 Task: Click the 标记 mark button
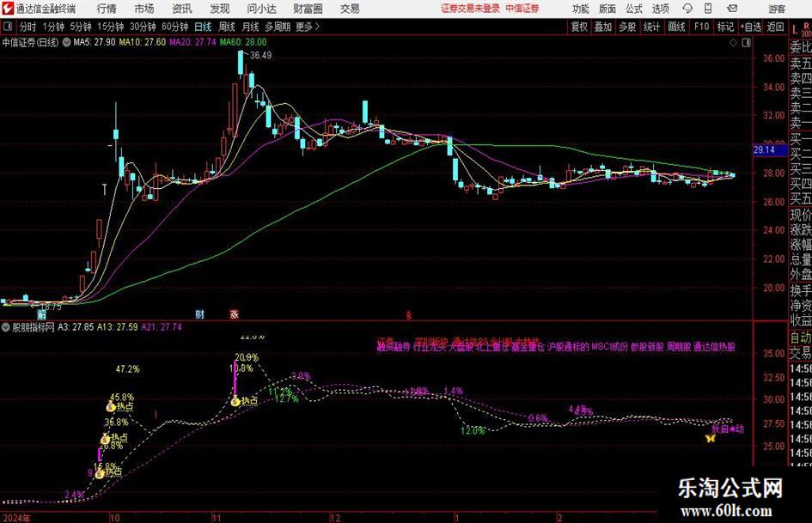point(725,27)
